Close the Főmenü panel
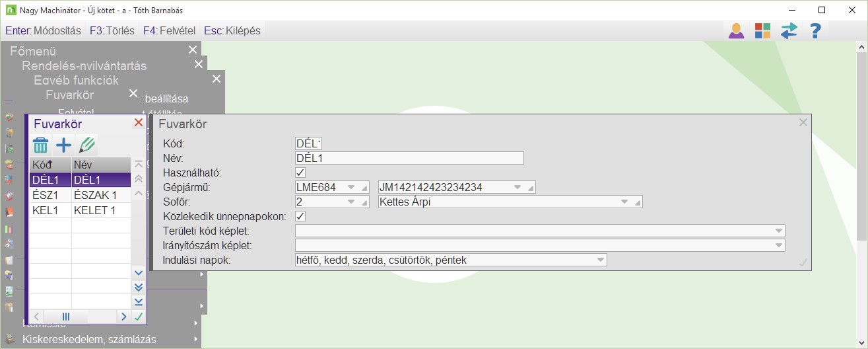Screen dimensions: 868x349 point(192,50)
